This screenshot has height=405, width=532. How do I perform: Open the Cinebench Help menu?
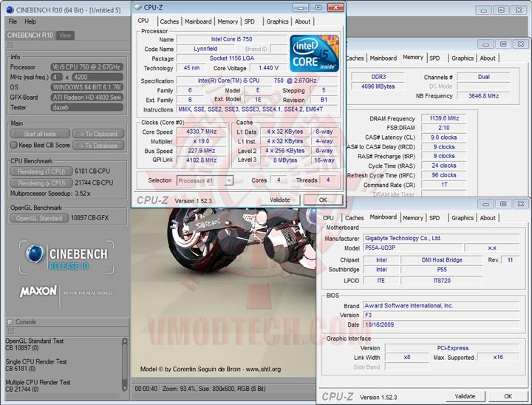click(x=30, y=21)
